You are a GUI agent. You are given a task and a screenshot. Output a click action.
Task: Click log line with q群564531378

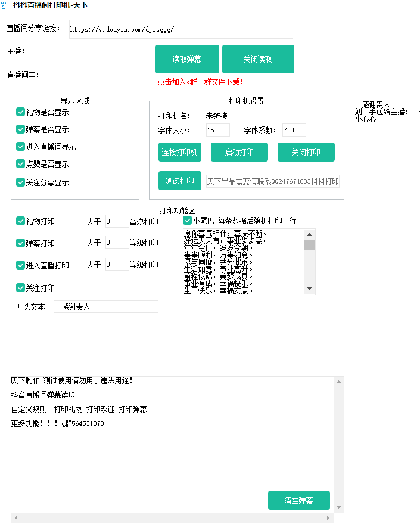coord(57,423)
